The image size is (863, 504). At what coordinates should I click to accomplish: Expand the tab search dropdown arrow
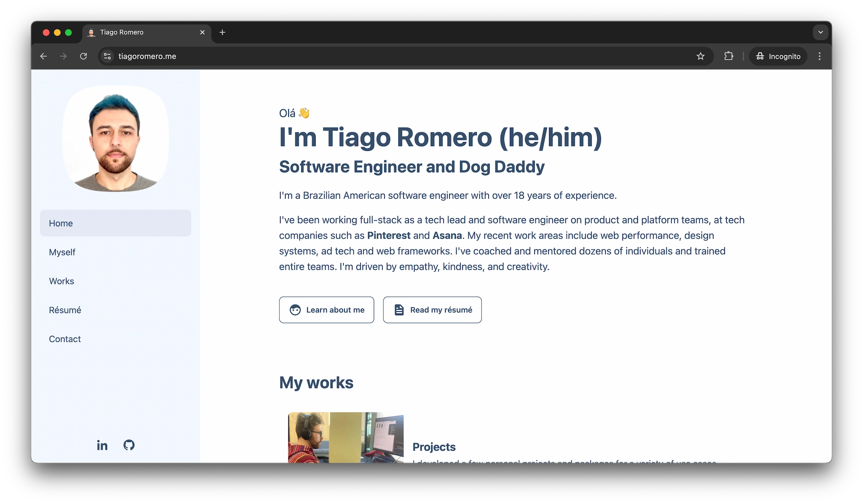pyautogui.click(x=820, y=32)
